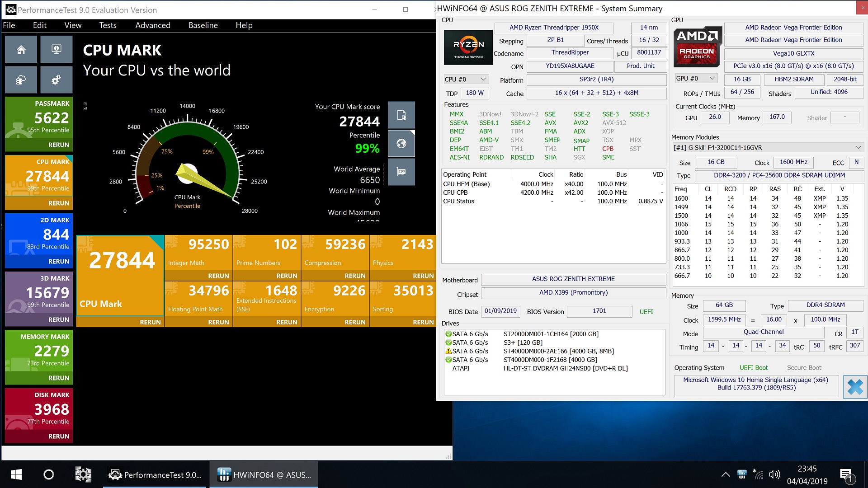This screenshot has width=868, height=488.
Task: Click the Microsoft Windows 10 Home OS text
Action: coord(755,384)
